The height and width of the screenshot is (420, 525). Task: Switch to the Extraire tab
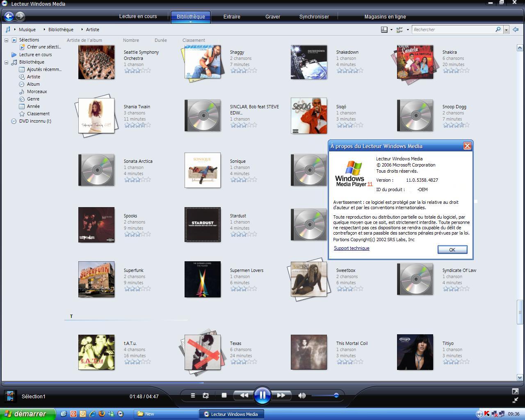tap(232, 17)
